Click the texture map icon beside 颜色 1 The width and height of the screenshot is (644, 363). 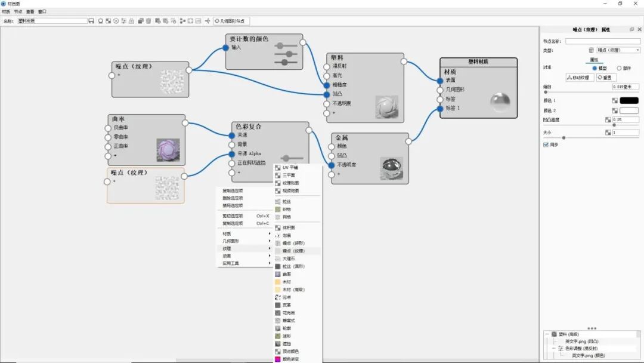(x=615, y=100)
